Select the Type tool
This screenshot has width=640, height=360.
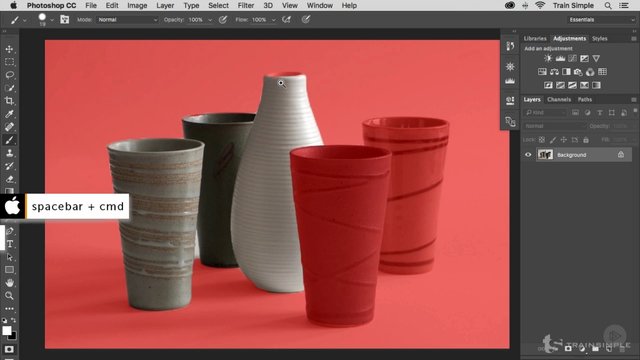[x=9, y=244]
